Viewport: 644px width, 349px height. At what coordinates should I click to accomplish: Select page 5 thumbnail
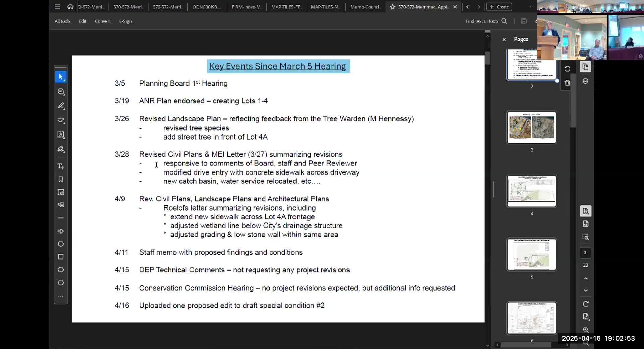[532, 255]
